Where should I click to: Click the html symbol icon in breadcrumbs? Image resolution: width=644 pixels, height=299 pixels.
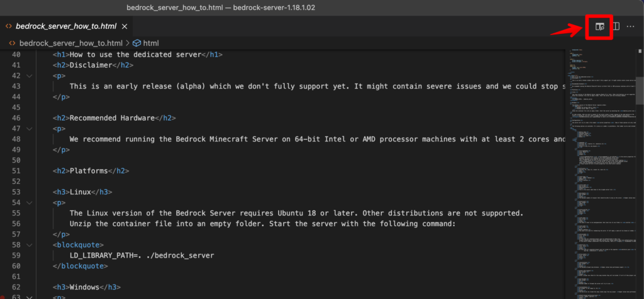click(x=136, y=43)
